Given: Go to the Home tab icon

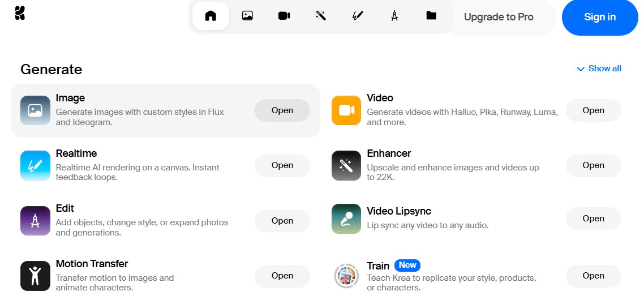Looking at the screenshot, I should 211,16.
